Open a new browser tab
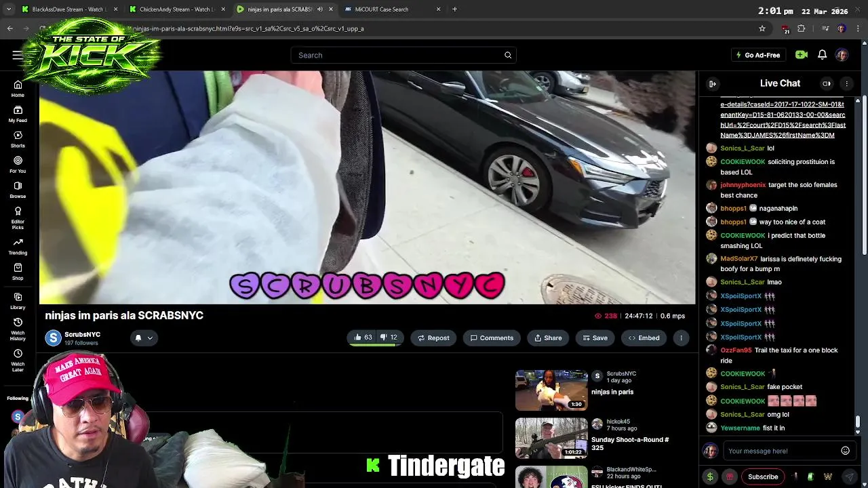This screenshot has width=868, height=488. point(454,9)
